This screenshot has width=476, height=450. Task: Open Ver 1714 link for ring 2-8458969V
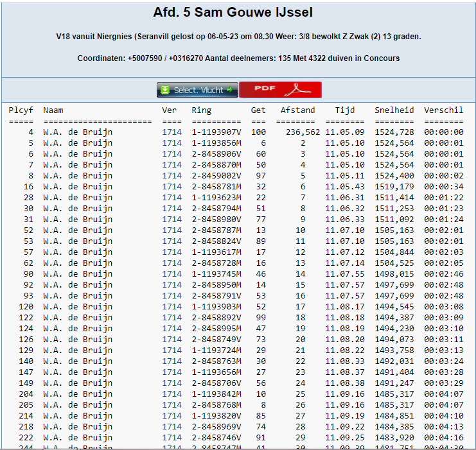(172, 427)
